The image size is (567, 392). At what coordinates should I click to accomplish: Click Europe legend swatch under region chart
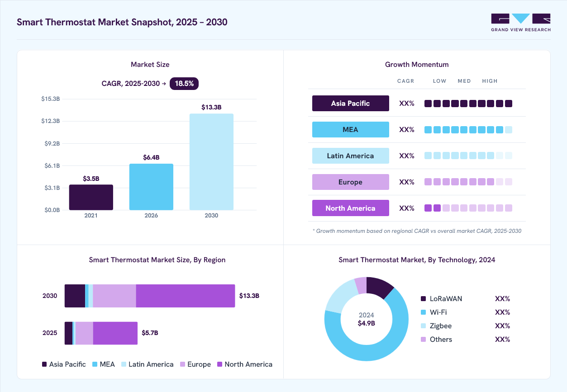(x=183, y=364)
